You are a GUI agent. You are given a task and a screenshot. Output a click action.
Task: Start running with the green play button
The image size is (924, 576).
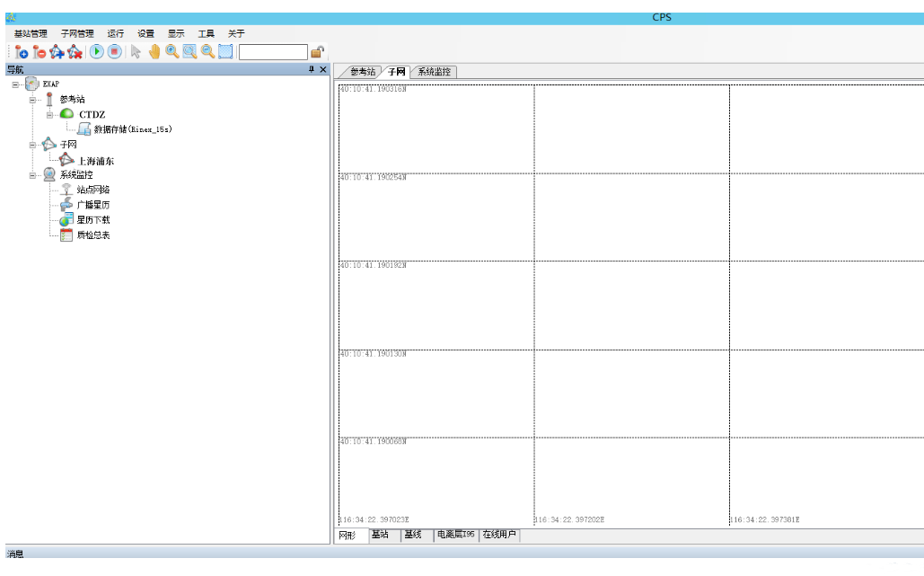point(97,52)
